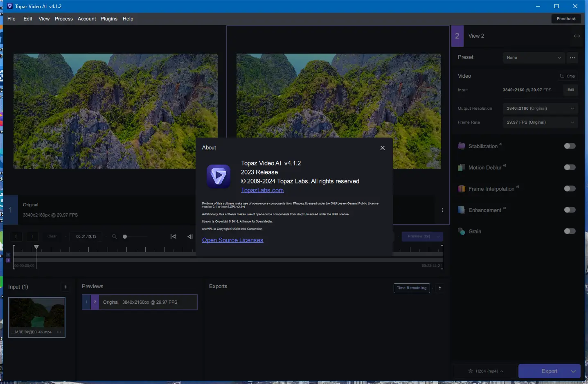Enable the Frame Interpolation toggle

pos(570,189)
